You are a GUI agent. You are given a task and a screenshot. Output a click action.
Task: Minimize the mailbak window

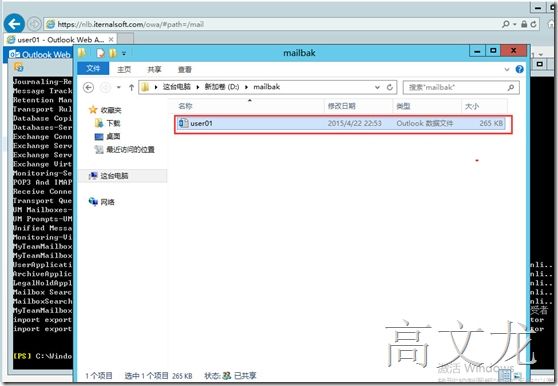(x=477, y=51)
